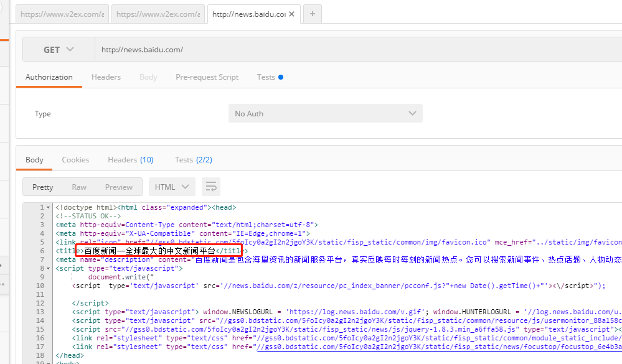Open the response Cookies tab
The width and height of the screenshot is (622, 364).
pos(75,160)
